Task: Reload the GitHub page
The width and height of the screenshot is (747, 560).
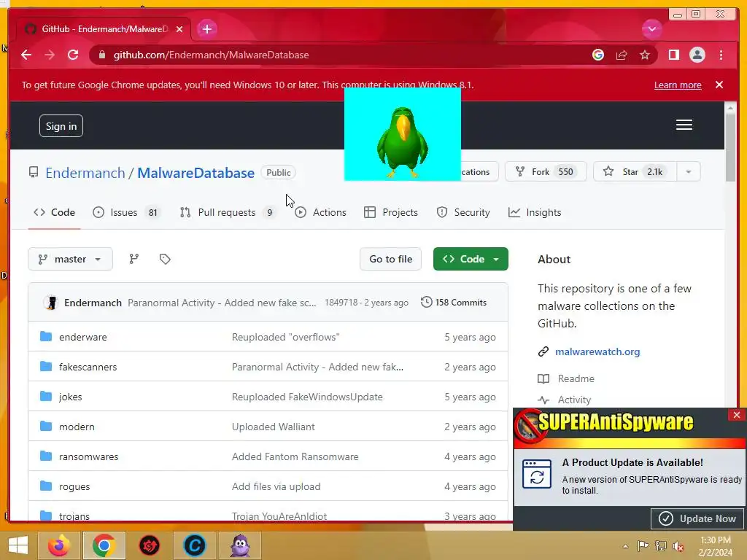Action: pyautogui.click(x=73, y=55)
